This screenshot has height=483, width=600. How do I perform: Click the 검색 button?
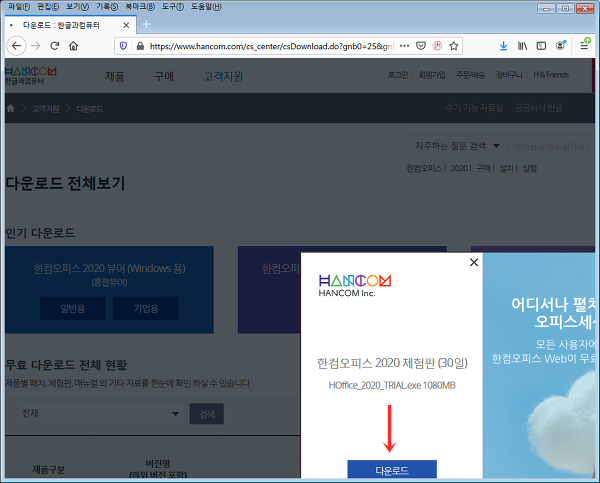[x=207, y=414]
